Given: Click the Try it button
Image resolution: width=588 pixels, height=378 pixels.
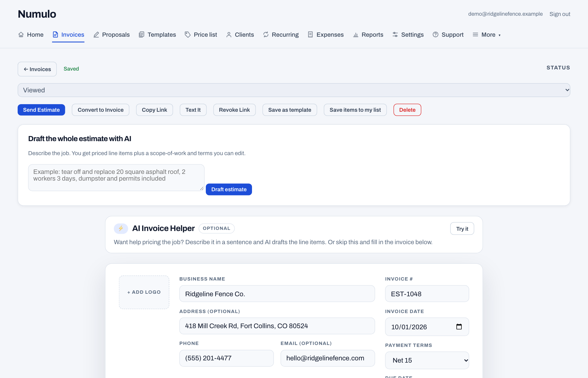Looking at the screenshot, I should click(x=462, y=229).
